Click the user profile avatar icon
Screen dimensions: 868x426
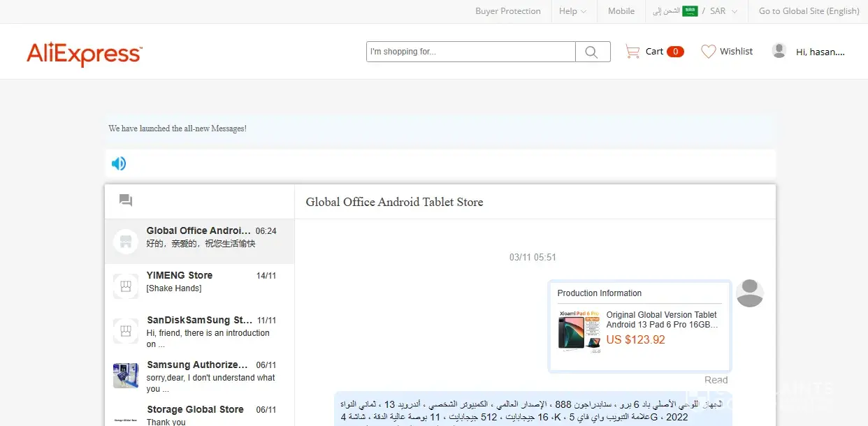pos(779,51)
